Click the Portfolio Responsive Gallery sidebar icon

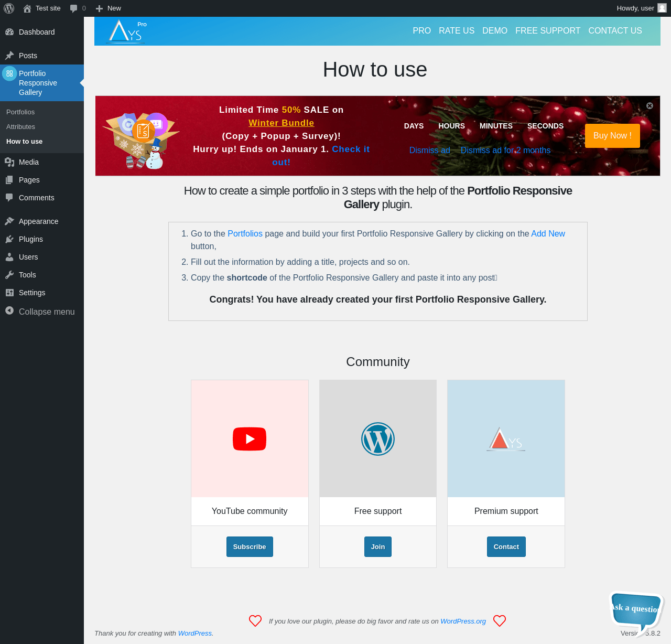tap(9, 74)
